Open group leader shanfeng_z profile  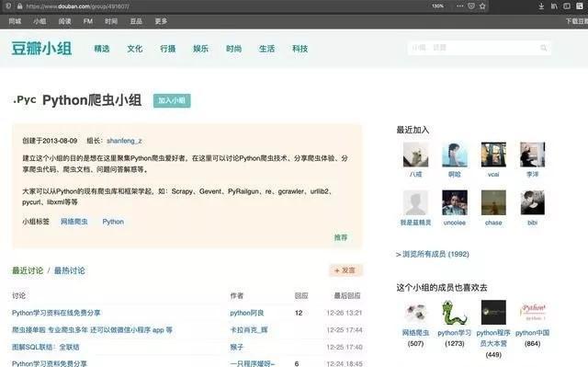click(124, 141)
